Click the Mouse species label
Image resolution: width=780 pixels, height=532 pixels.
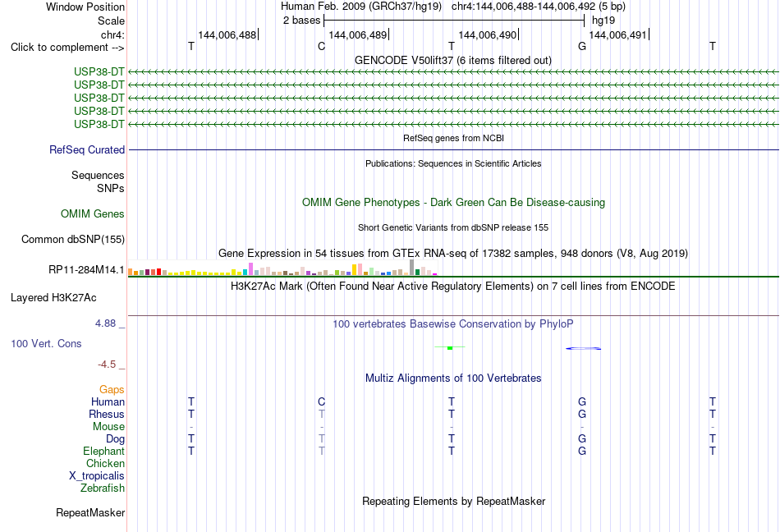tap(109, 427)
